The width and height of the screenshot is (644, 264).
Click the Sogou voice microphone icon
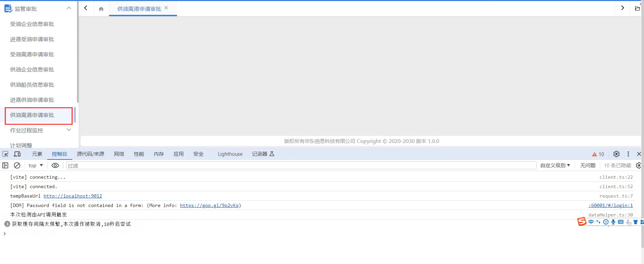pos(613,222)
